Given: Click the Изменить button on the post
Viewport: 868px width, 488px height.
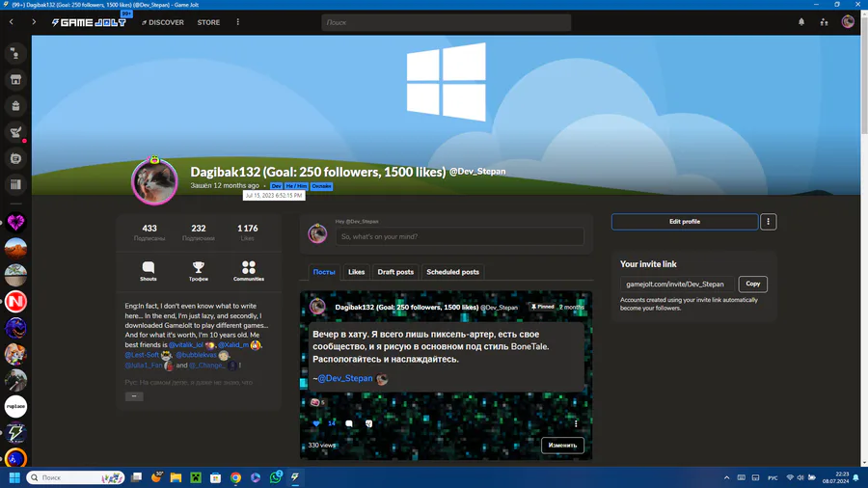Looking at the screenshot, I should tap(562, 445).
